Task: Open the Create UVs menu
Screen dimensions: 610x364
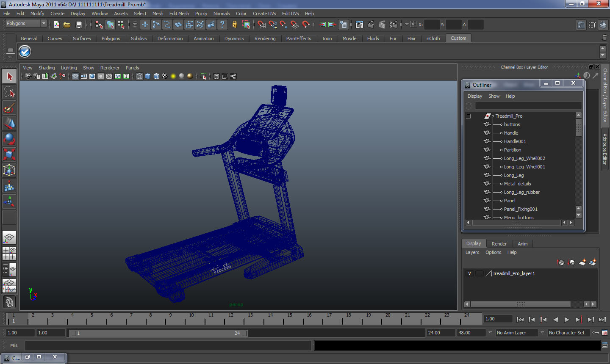Action: click(x=264, y=14)
